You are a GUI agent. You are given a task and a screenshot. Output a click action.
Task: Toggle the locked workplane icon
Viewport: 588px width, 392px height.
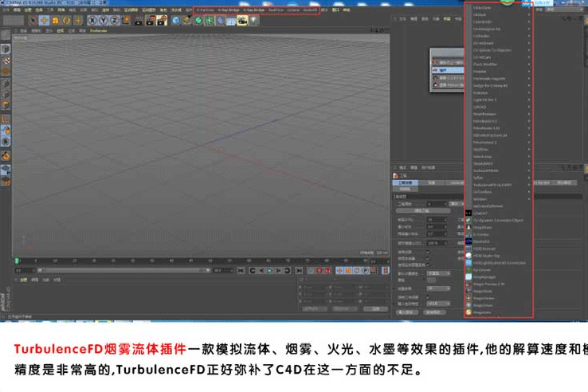point(6,170)
